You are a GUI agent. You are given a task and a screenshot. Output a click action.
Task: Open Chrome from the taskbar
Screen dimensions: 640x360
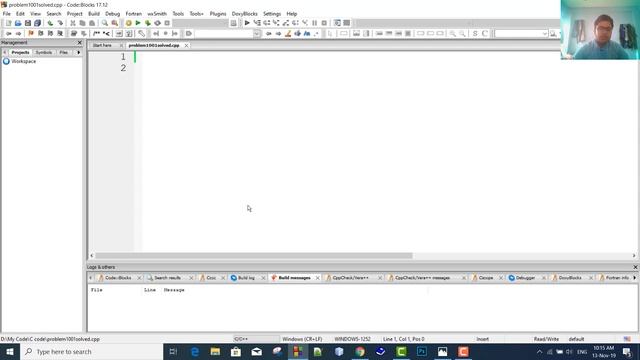[360, 351]
